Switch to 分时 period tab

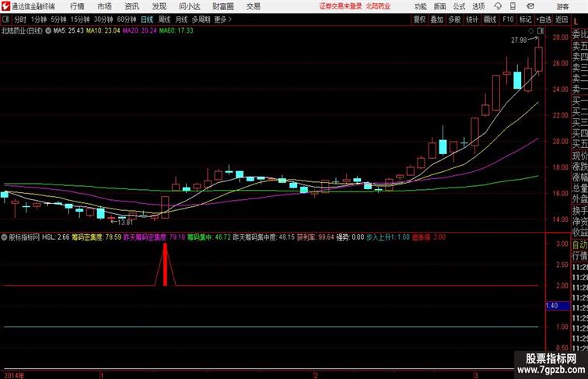(x=20, y=19)
